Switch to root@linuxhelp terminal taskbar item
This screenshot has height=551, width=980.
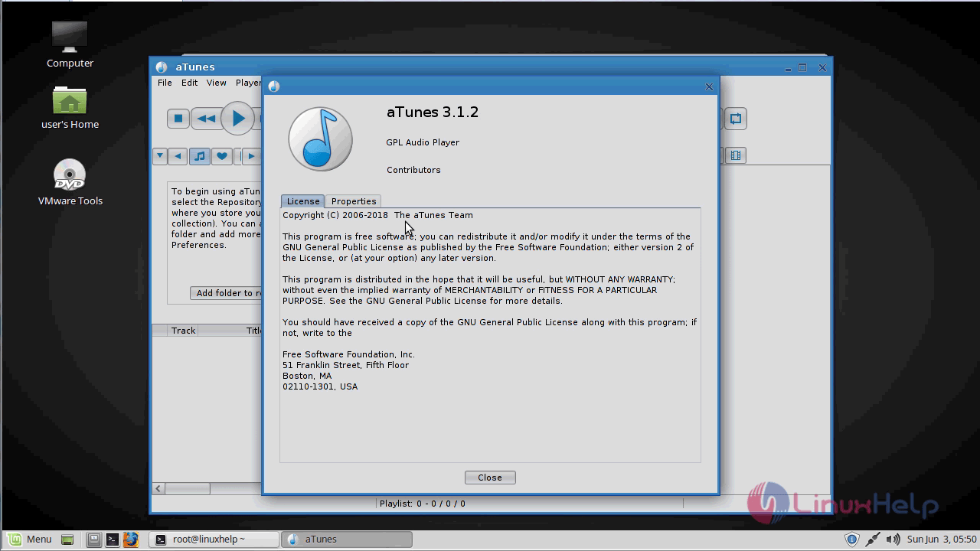[x=214, y=540]
